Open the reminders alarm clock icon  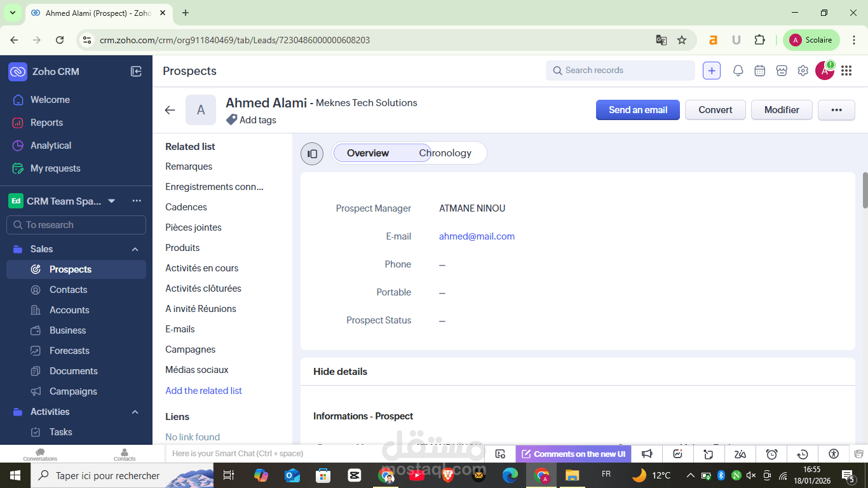tap(771, 453)
